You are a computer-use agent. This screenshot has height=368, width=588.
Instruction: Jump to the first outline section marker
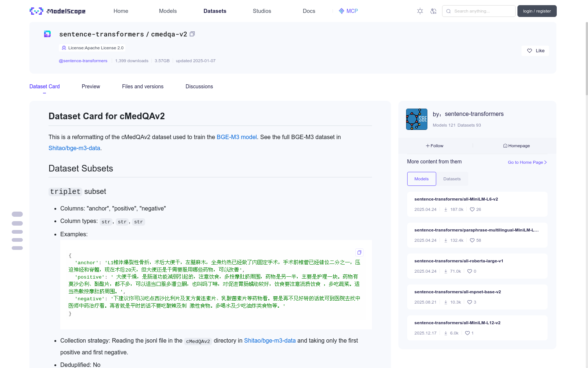click(17, 214)
